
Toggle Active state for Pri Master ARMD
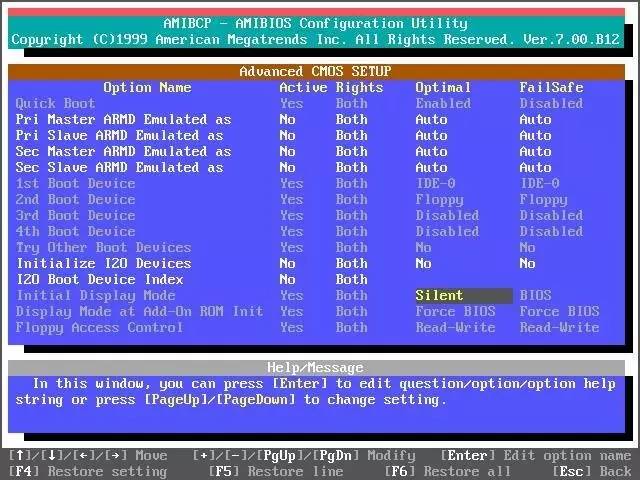288,119
